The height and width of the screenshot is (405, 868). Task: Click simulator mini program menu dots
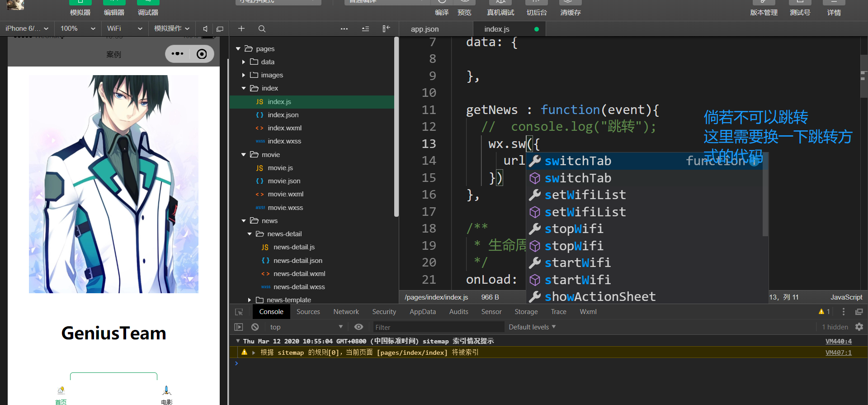click(177, 54)
